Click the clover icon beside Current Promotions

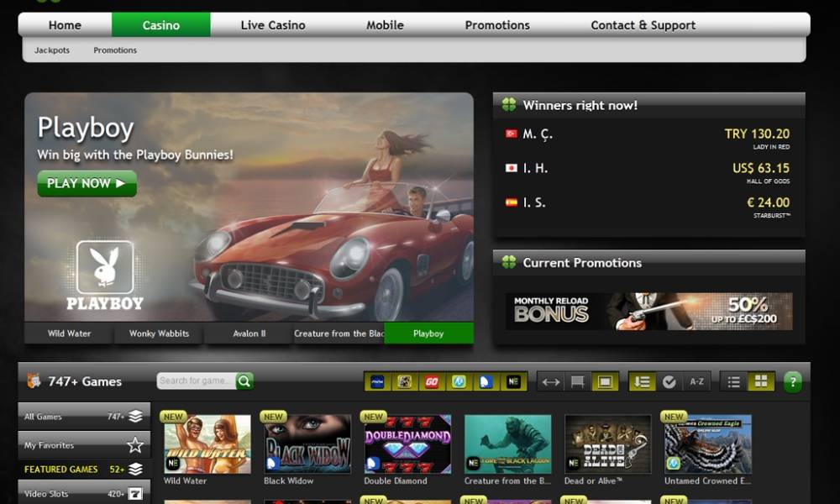pos(509,262)
